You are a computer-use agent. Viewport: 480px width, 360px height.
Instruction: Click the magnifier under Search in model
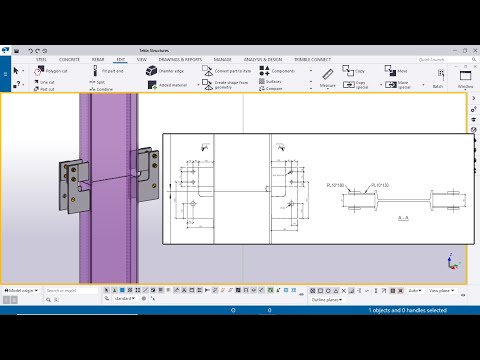coord(48,300)
